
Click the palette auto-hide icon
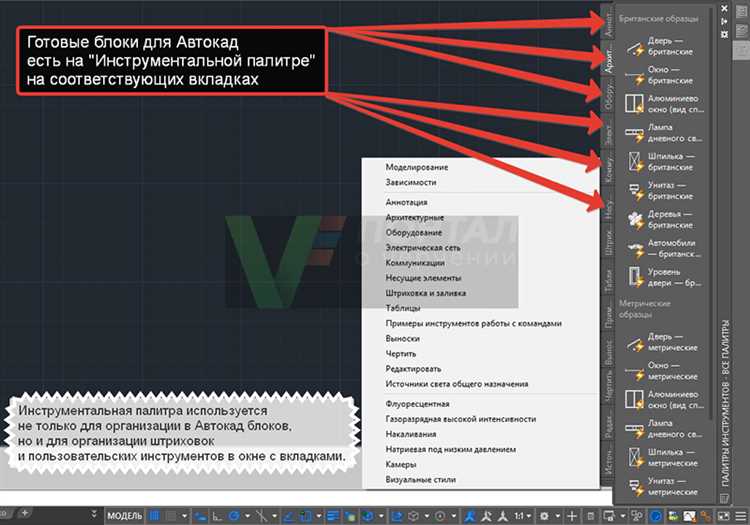click(x=725, y=22)
